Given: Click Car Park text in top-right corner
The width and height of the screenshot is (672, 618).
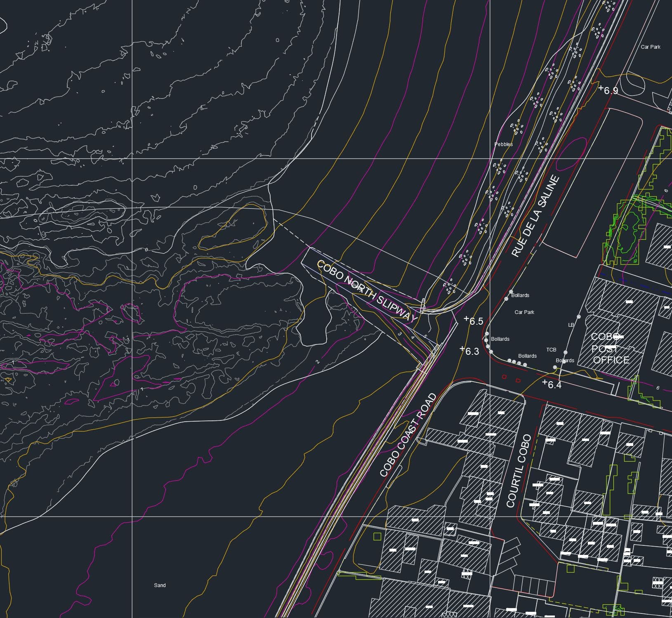Looking at the screenshot, I should [x=650, y=47].
